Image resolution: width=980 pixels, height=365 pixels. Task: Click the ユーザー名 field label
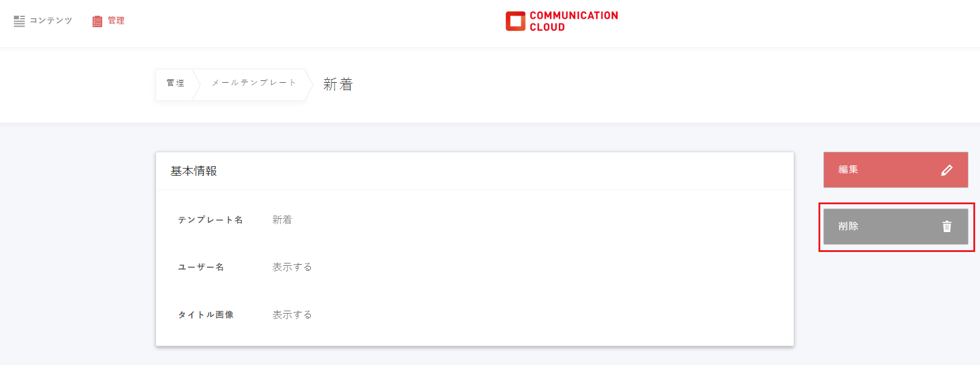(201, 267)
